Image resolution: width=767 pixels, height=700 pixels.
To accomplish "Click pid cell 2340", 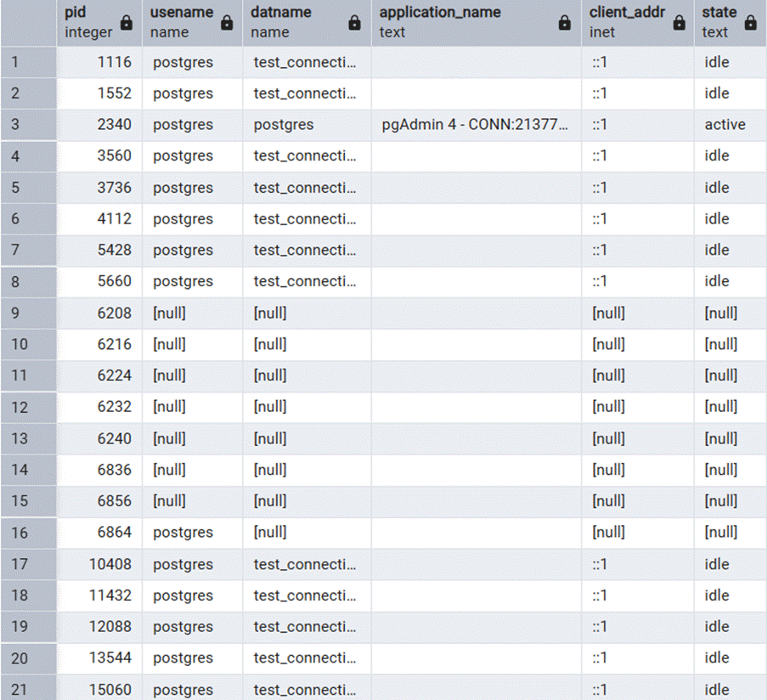I will (x=99, y=124).
